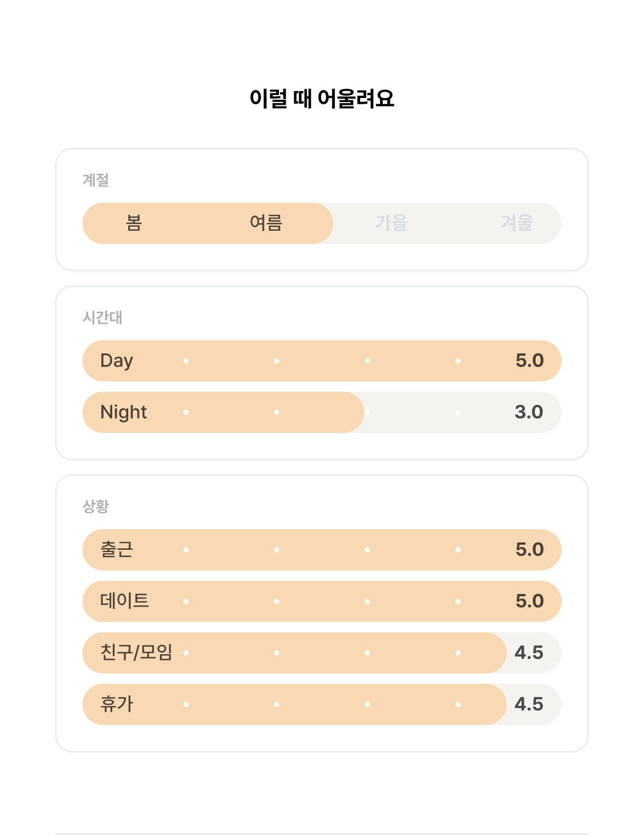Click the 계절 section label
Screen dimensions: 644x835
click(x=96, y=180)
